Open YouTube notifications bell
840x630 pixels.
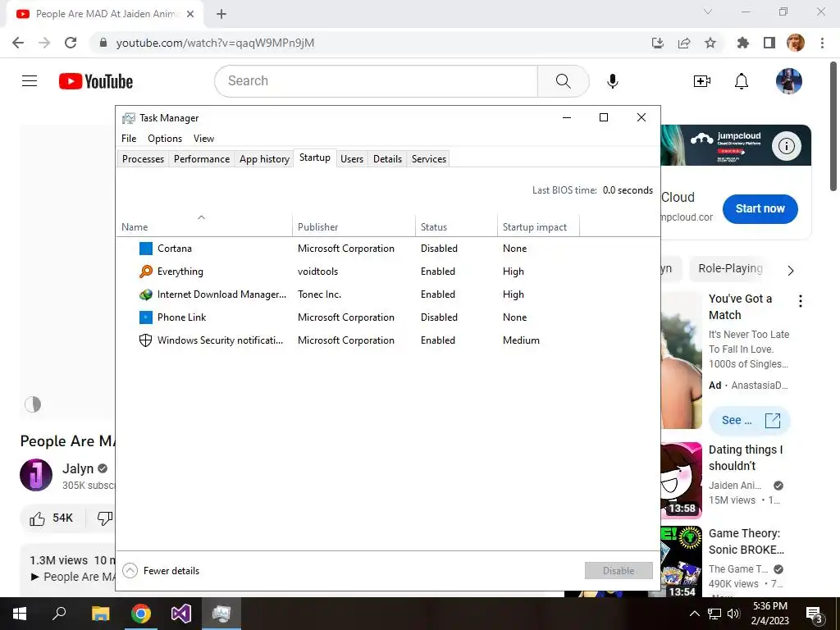tap(742, 81)
